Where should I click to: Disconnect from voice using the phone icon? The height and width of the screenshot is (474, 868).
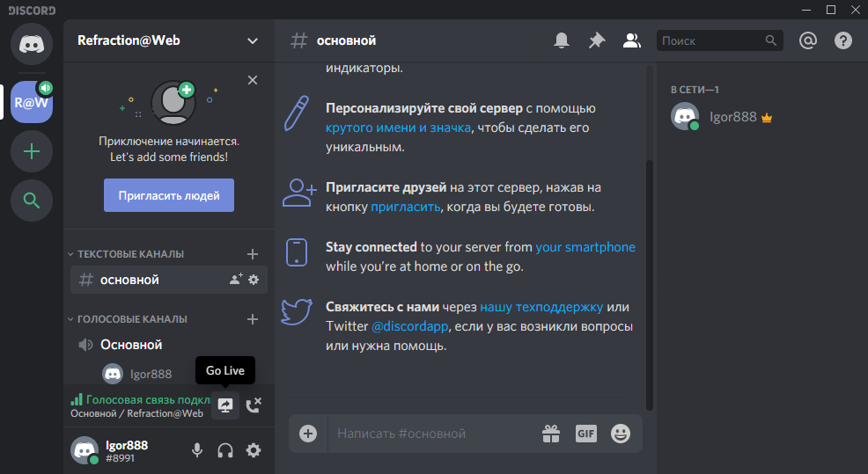coord(254,405)
